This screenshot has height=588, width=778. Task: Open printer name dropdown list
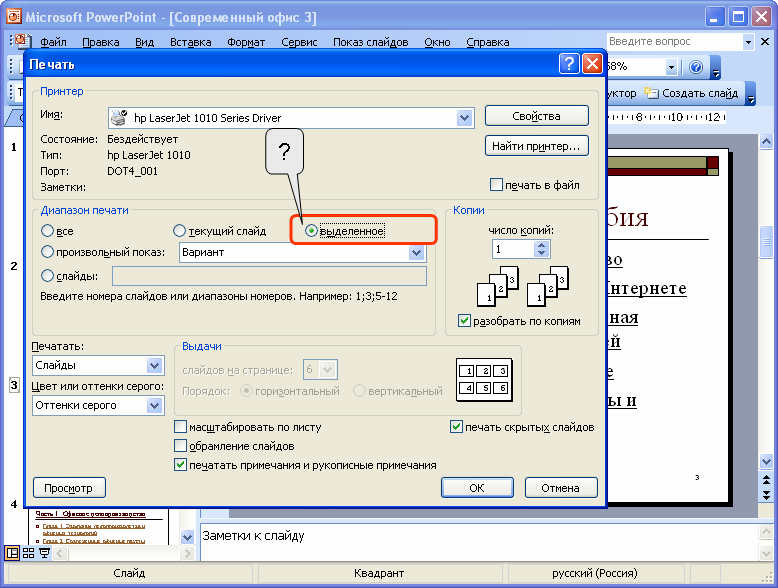tap(464, 118)
